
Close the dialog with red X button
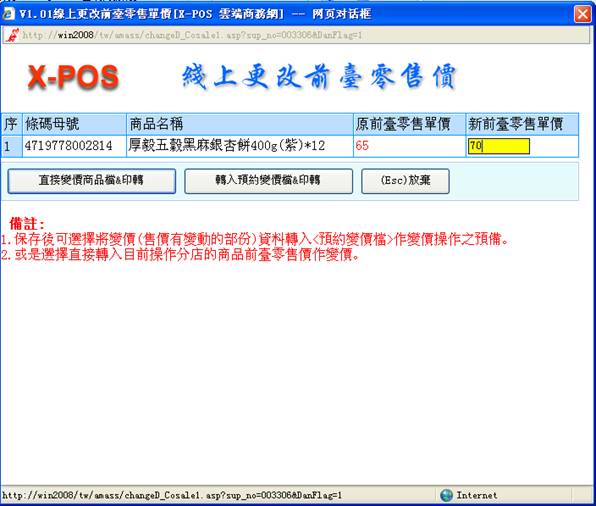(582, 14)
